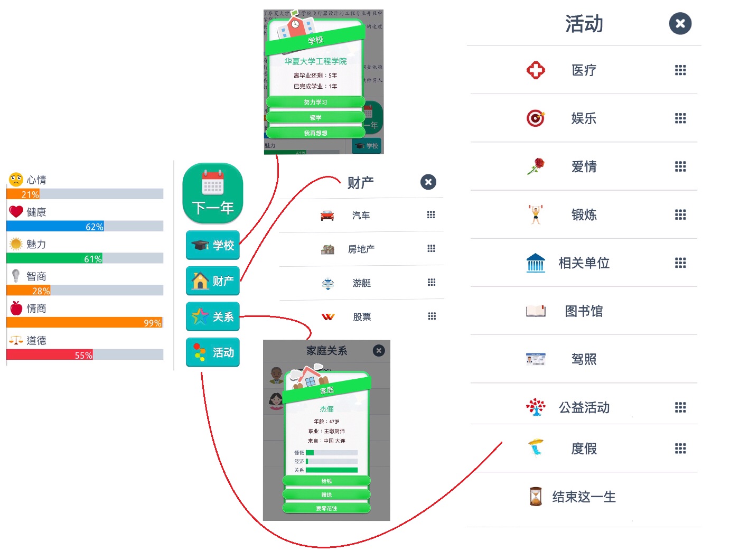Open the 活动 colored dots menu

click(x=213, y=352)
